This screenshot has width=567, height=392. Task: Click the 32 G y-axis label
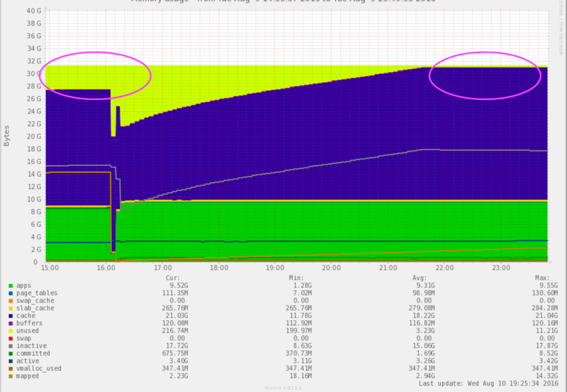click(x=34, y=61)
